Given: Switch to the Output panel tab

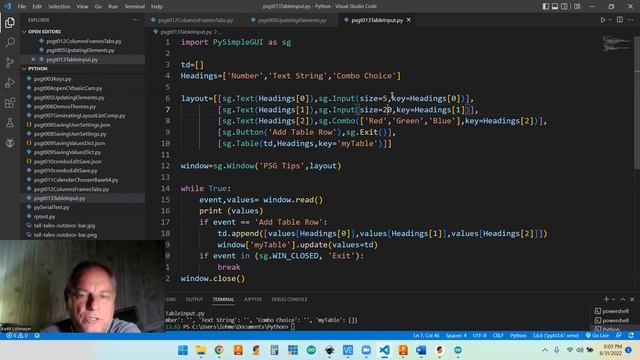Looking at the screenshot, I should (194, 299).
